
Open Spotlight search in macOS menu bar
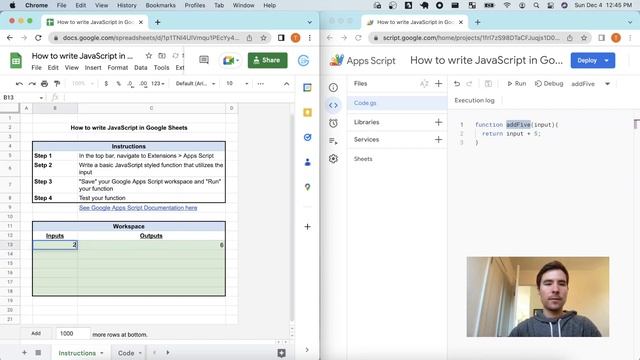click(536, 5)
